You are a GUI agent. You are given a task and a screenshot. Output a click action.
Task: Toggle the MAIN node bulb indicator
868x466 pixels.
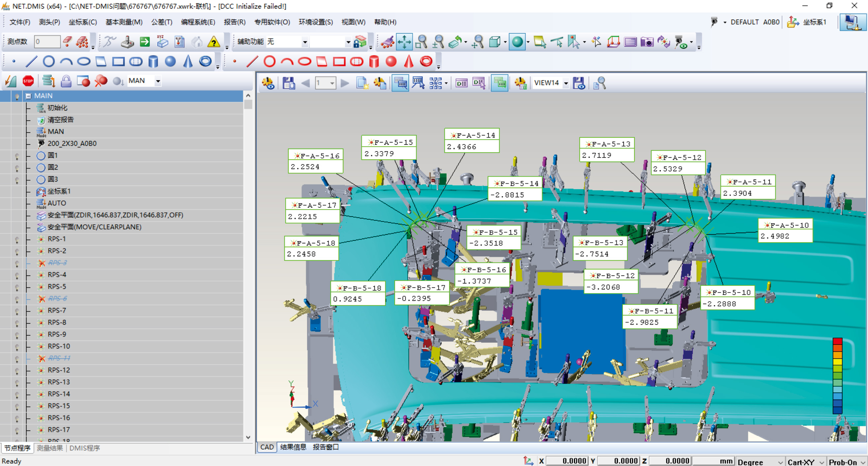(x=17, y=96)
